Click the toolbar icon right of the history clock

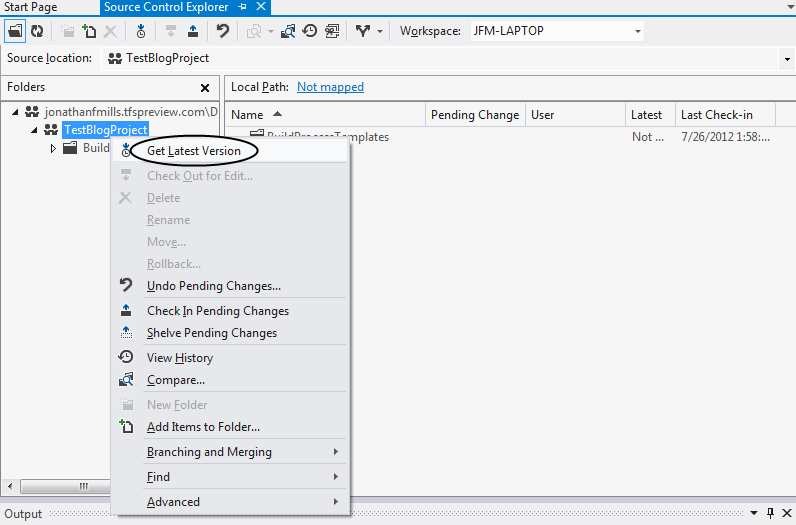[x=333, y=31]
